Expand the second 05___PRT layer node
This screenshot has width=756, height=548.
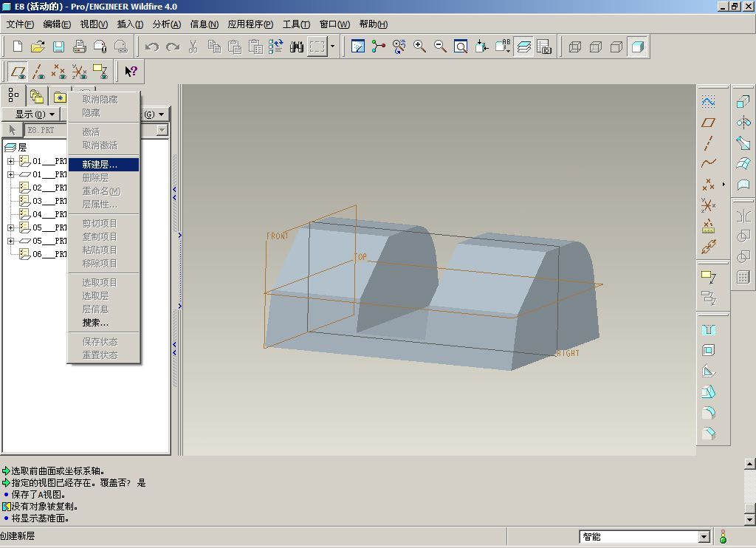tap(10, 241)
